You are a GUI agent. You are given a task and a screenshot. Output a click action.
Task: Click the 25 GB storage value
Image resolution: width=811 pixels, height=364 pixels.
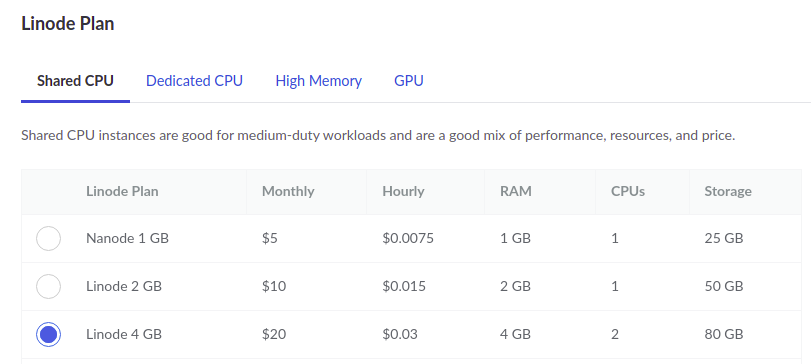tap(724, 238)
